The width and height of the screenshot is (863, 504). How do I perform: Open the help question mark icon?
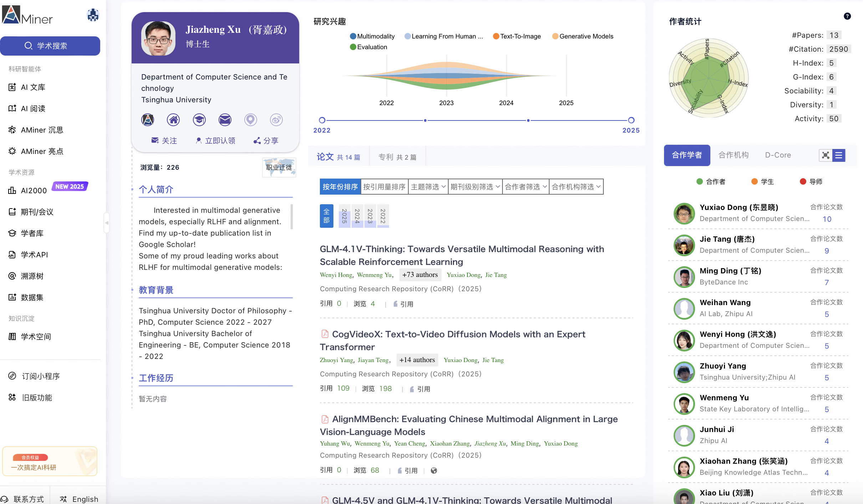click(847, 16)
